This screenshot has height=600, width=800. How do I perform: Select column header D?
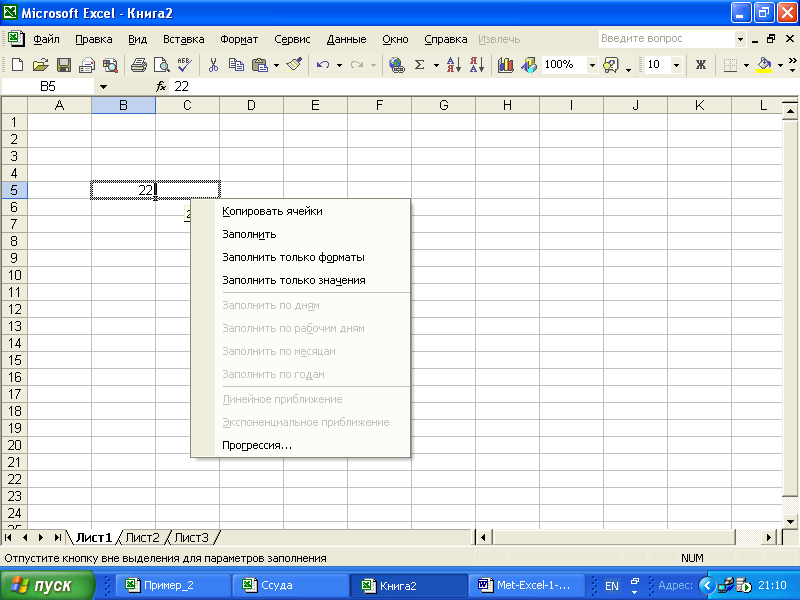coord(251,106)
